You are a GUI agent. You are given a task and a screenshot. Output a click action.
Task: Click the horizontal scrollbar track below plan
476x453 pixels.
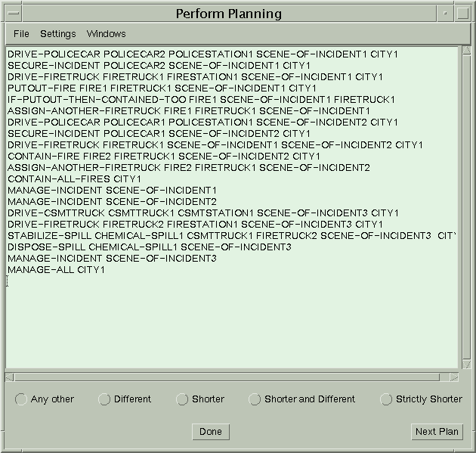pyautogui.click(x=227, y=377)
